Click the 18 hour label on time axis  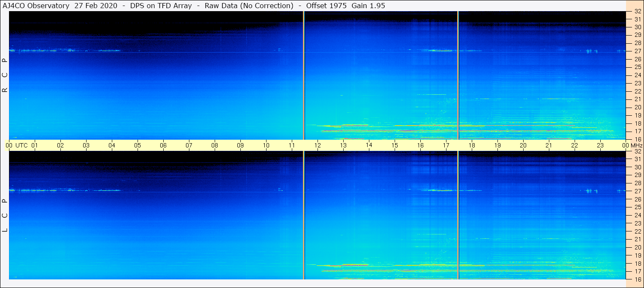[472, 145]
